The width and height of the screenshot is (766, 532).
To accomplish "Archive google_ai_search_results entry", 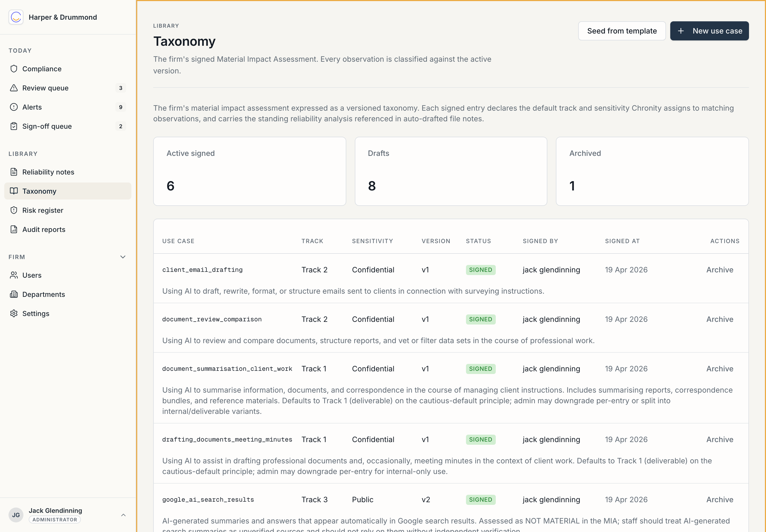I will (720, 499).
